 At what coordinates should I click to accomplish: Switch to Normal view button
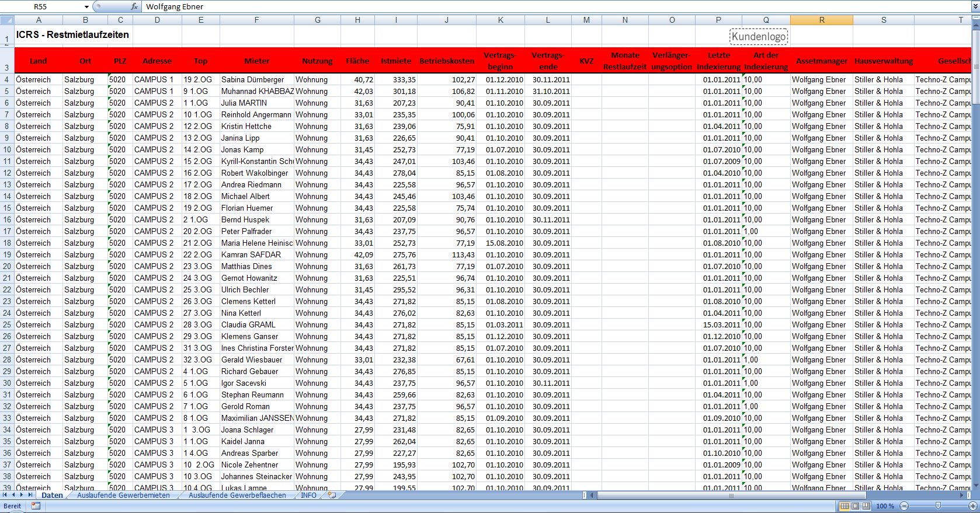coord(845,506)
